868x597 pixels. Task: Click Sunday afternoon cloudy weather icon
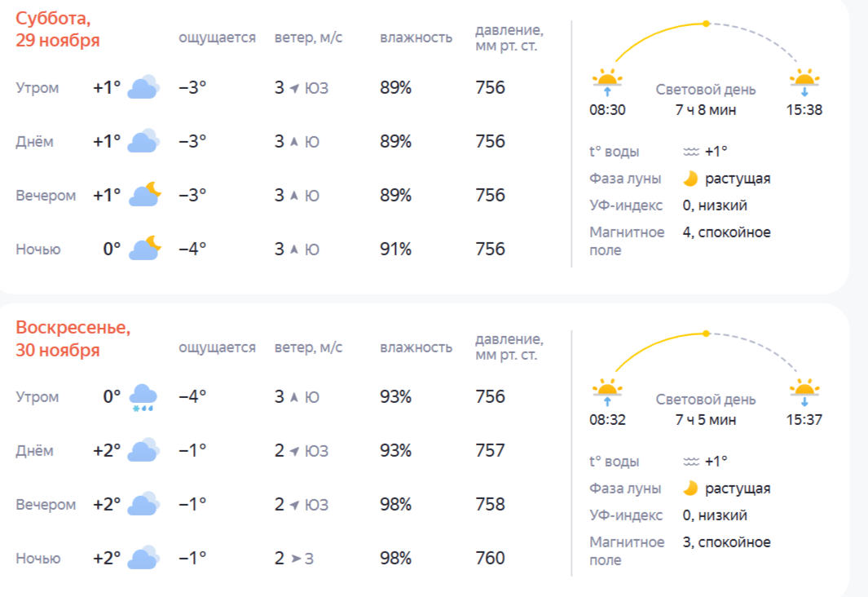pos(143,451)
